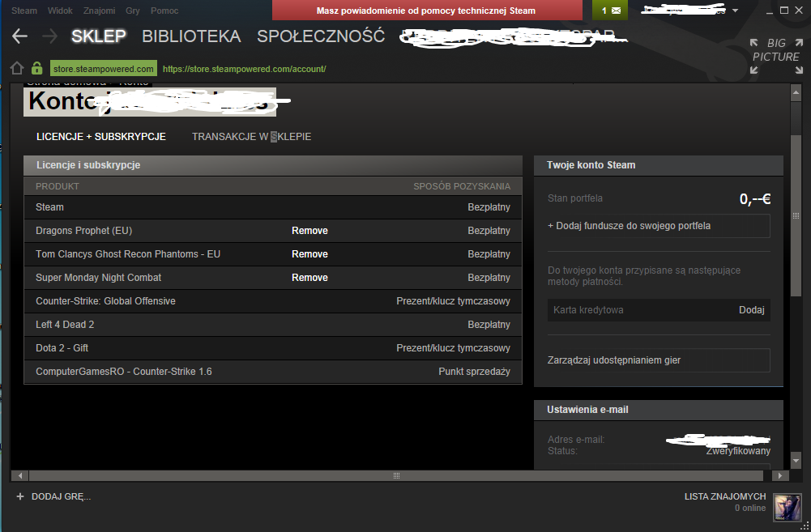Remove Dragons Prophet (EU) license

(x=309, y=231)
